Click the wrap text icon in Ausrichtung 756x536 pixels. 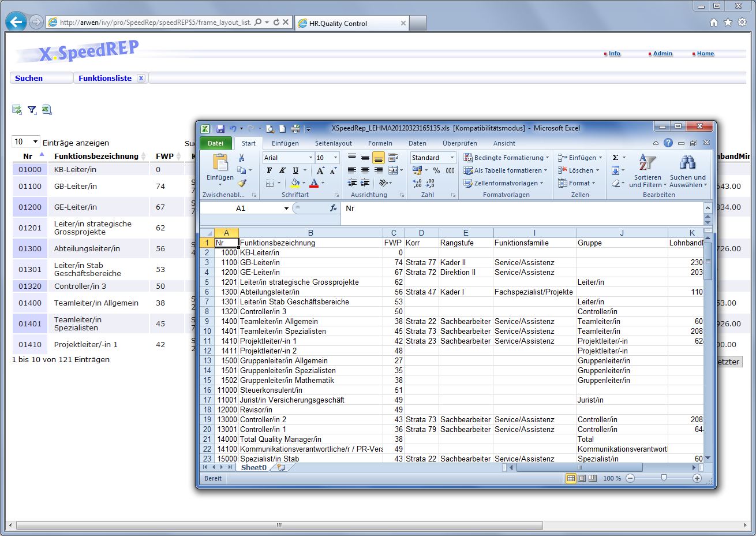tap(393, 158)
